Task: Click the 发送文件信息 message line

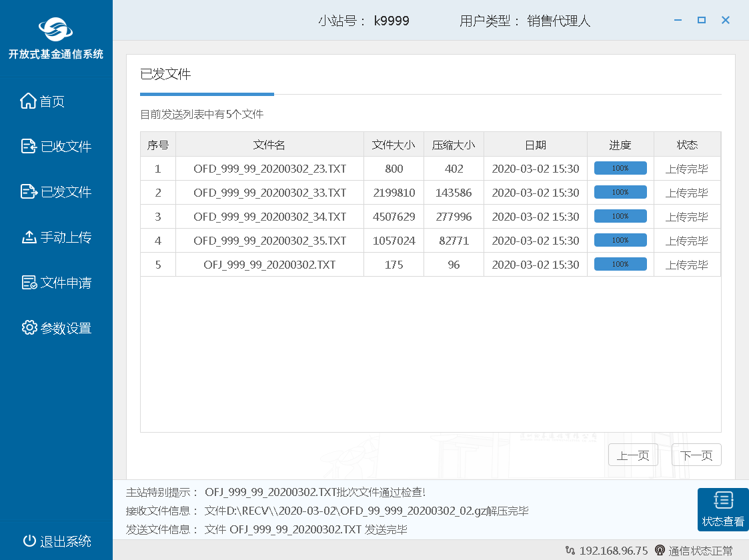Action: (267, 529)
